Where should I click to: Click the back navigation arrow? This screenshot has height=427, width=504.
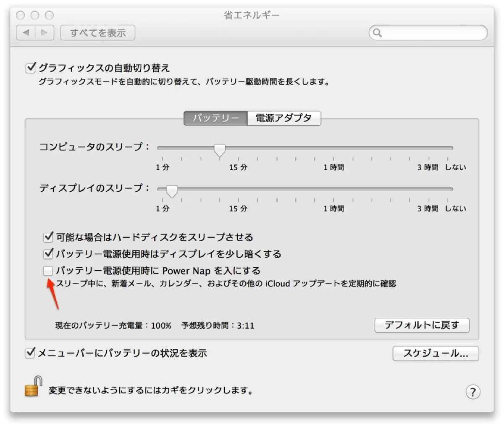pyautogui.click(x=26, y=33)
